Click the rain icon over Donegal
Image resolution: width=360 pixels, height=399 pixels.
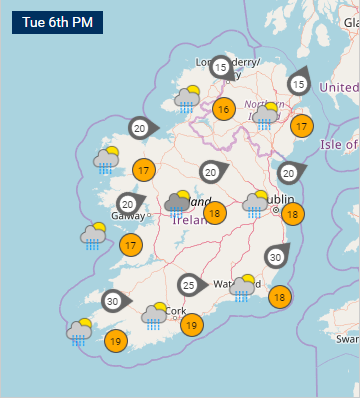click(x=187, y=99)
